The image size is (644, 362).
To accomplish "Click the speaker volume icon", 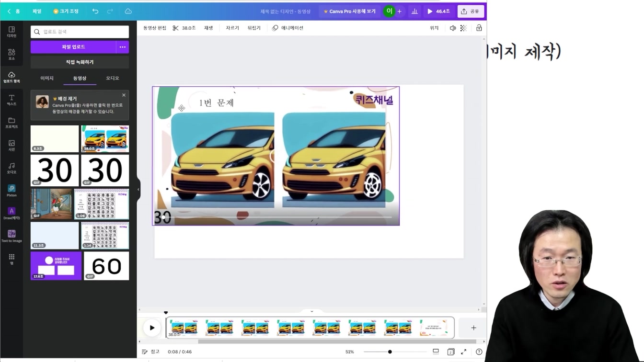I will (x=453, y=28).
